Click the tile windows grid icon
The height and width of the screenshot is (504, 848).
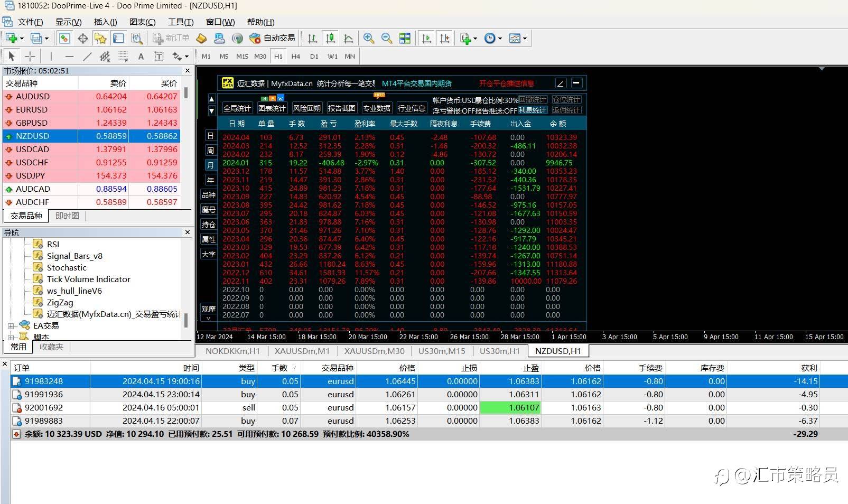405,38
